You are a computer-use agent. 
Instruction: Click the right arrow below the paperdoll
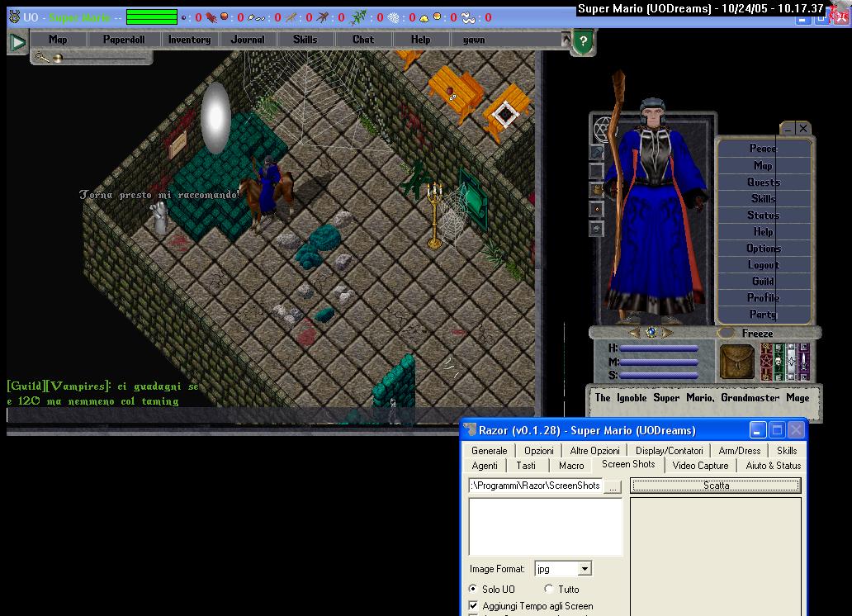[668, 333]
